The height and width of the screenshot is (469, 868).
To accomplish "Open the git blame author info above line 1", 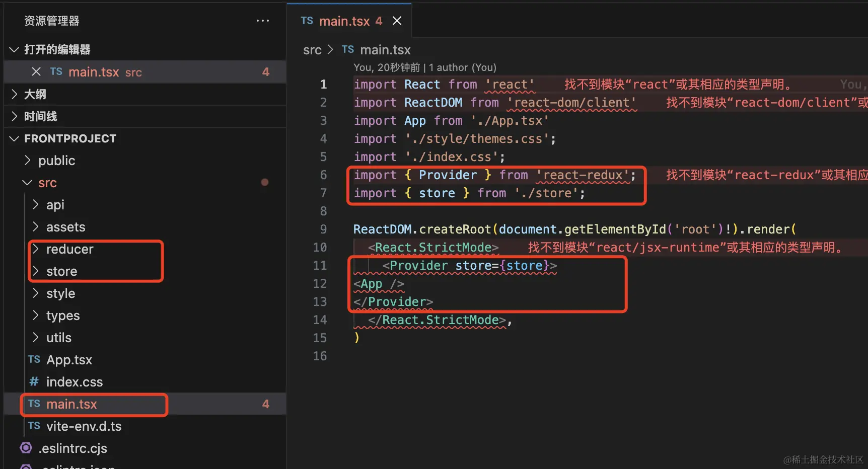I will pos(425,67).
